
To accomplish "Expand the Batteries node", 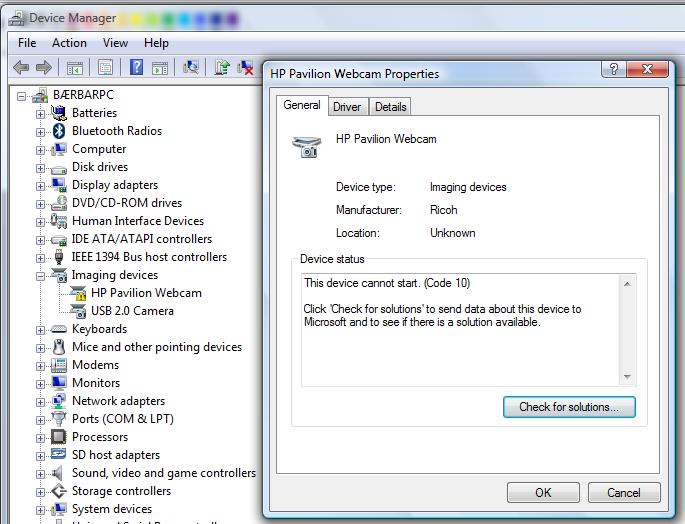I will [x=40, y=114].
